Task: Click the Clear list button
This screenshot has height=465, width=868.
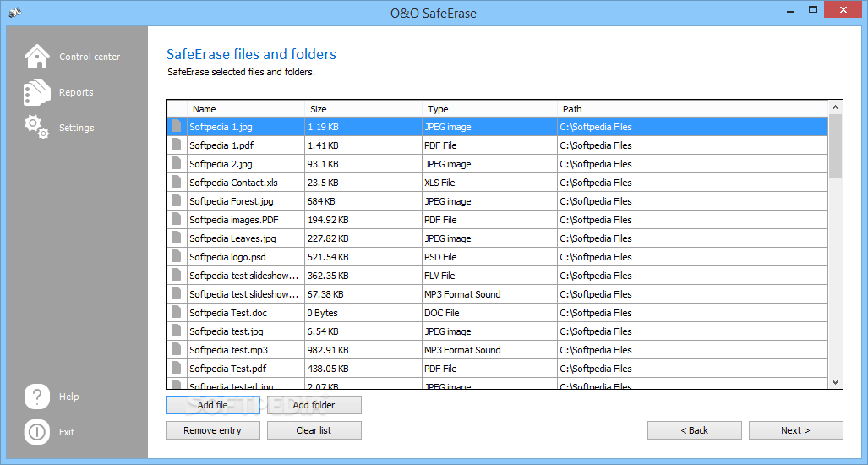Action: tap(314, 430)
